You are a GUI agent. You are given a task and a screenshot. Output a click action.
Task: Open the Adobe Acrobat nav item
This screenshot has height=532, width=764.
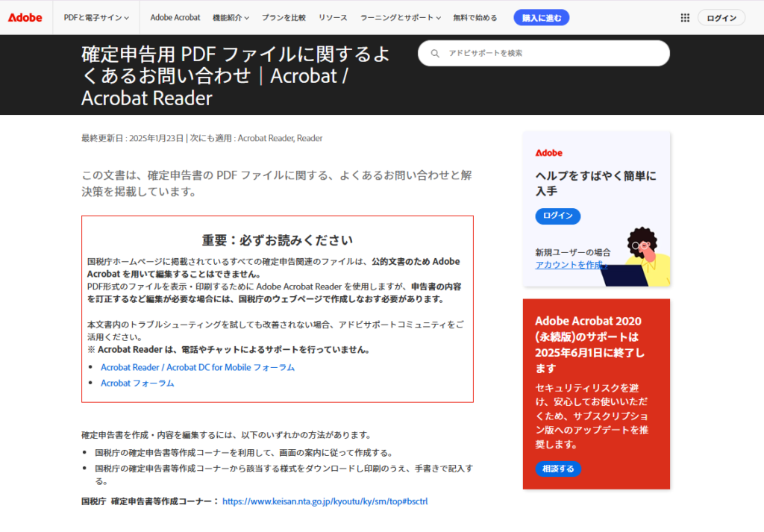tap(175, 17)
